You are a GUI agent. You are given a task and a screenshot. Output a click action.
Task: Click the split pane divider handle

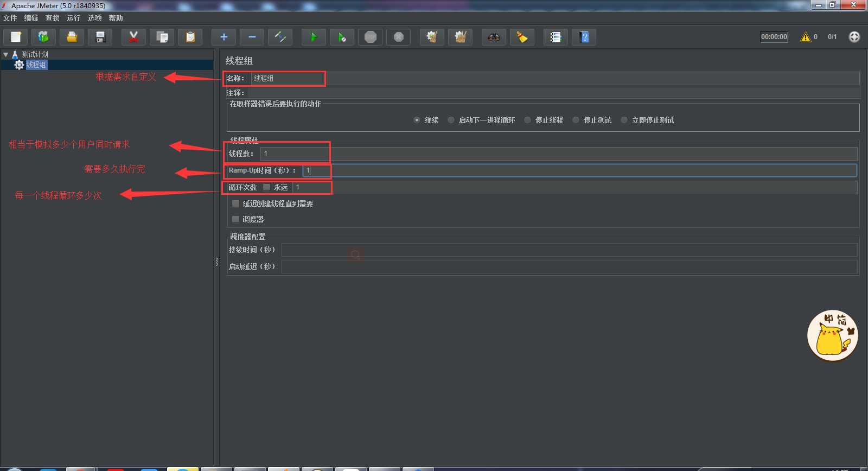pos(217,262)
